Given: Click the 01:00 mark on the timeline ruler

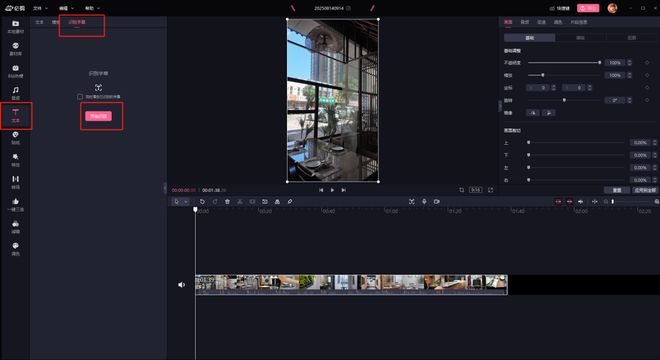Looking at the screenshot, I should point(391,211).
